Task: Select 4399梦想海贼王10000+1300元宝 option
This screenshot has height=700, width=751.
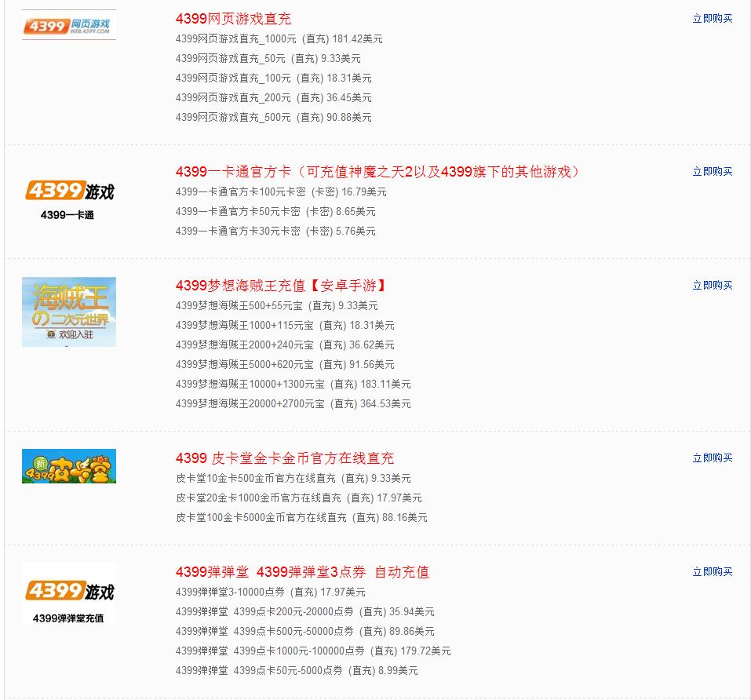Action: pos(293,384)
